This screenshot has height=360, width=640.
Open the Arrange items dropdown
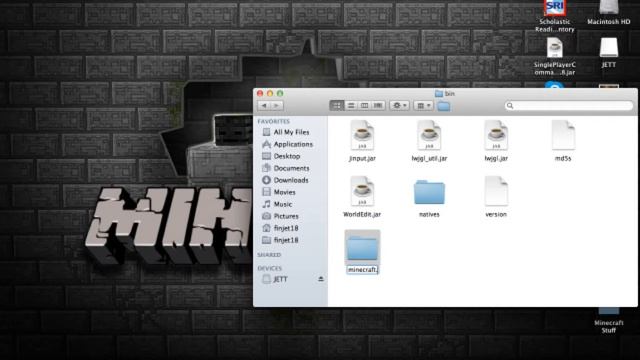[x=423, y=106]
